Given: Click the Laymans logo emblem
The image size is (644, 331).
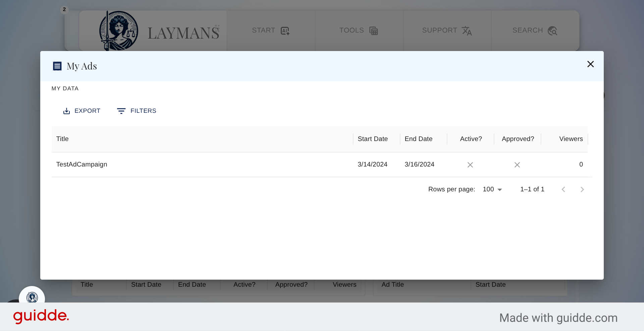Looking at the screenshot, I should 118,31.
